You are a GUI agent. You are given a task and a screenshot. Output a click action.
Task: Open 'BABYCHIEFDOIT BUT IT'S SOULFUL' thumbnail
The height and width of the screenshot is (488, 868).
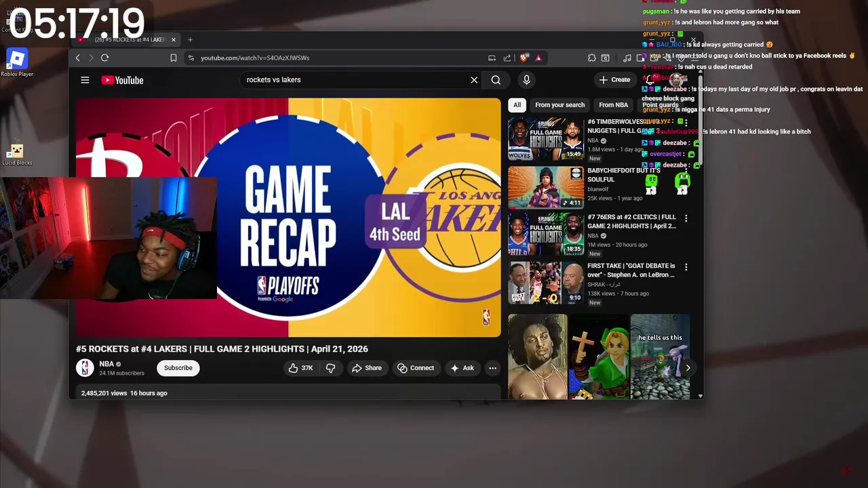(546, 187)
